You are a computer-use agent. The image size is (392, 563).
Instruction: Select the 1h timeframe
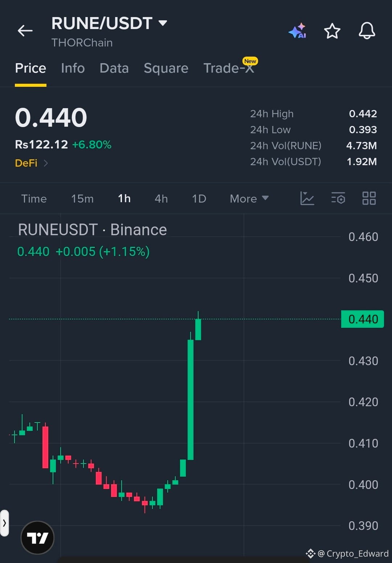click(124, 199)
